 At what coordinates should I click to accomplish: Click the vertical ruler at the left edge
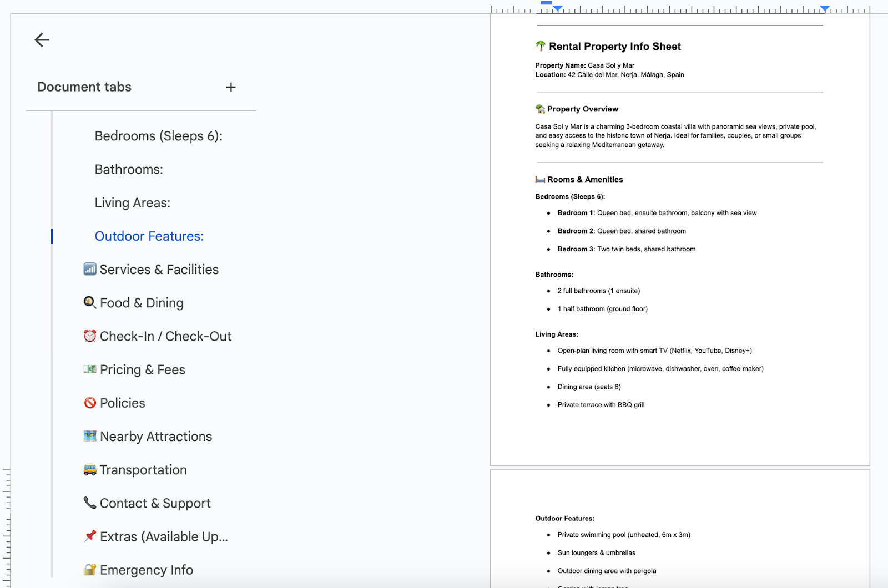7,527
